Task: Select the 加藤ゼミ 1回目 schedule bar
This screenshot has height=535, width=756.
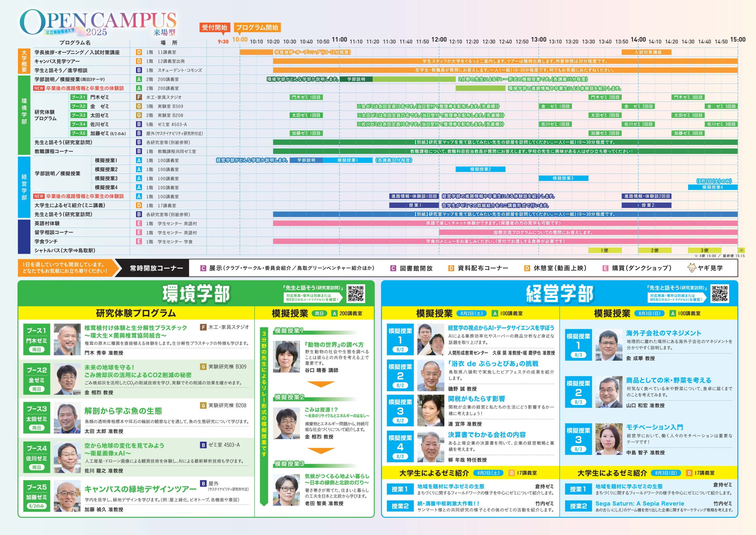Action: (x=306, y=133)
